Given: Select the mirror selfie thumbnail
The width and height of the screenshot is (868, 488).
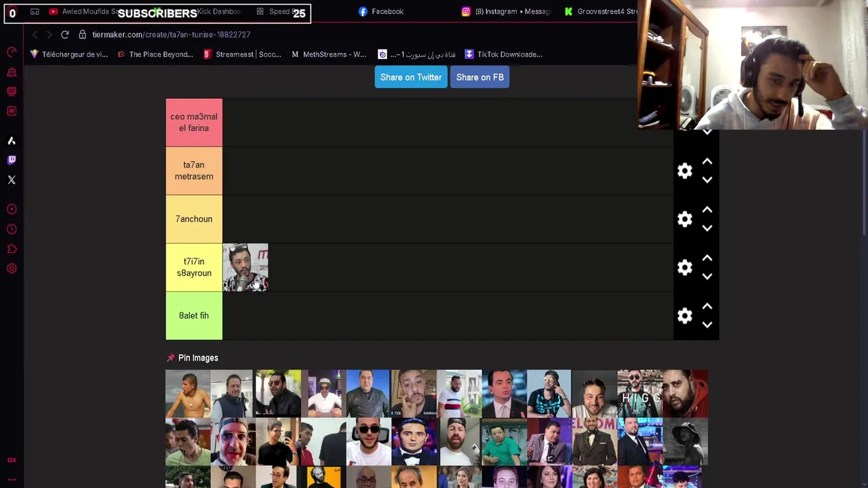Looking at the screenshot, I should pos(278,441).
